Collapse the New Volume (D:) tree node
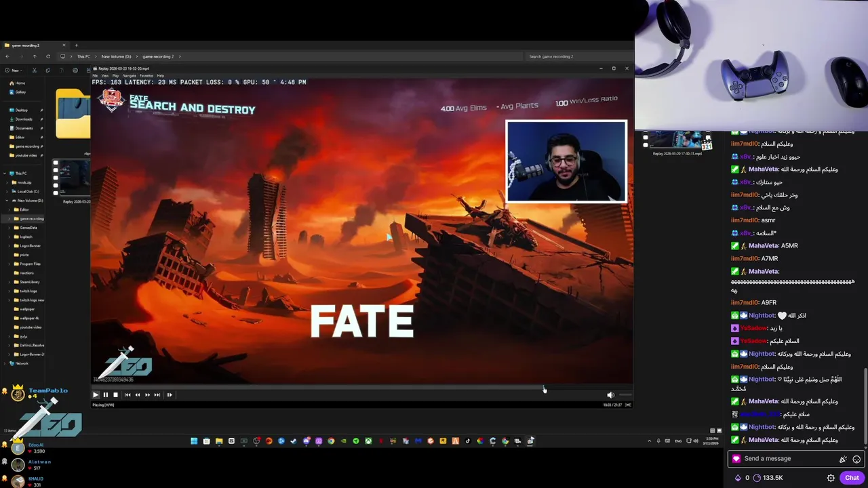This screenshot has width=868, height=488. 7,201
